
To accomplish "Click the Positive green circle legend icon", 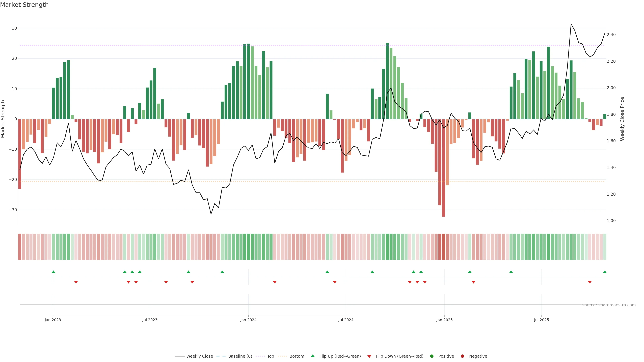I will (x=432, y=356).
